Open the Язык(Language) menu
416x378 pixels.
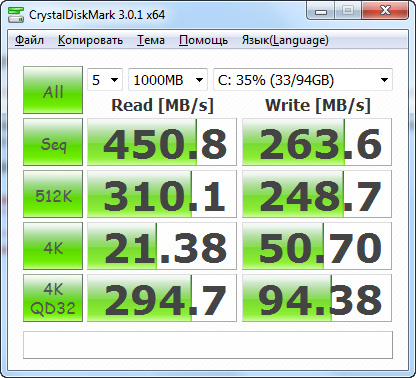pos(285,40)
